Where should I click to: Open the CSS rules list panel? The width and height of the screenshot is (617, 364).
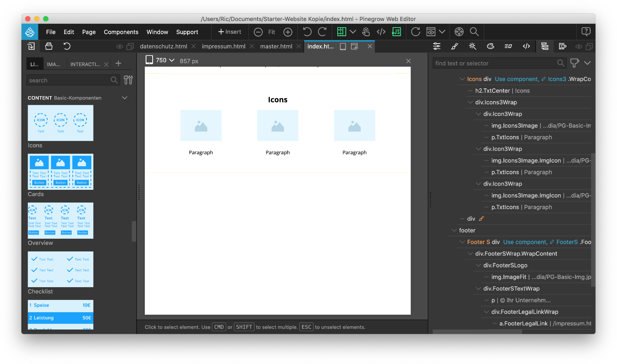pos(508,46)
